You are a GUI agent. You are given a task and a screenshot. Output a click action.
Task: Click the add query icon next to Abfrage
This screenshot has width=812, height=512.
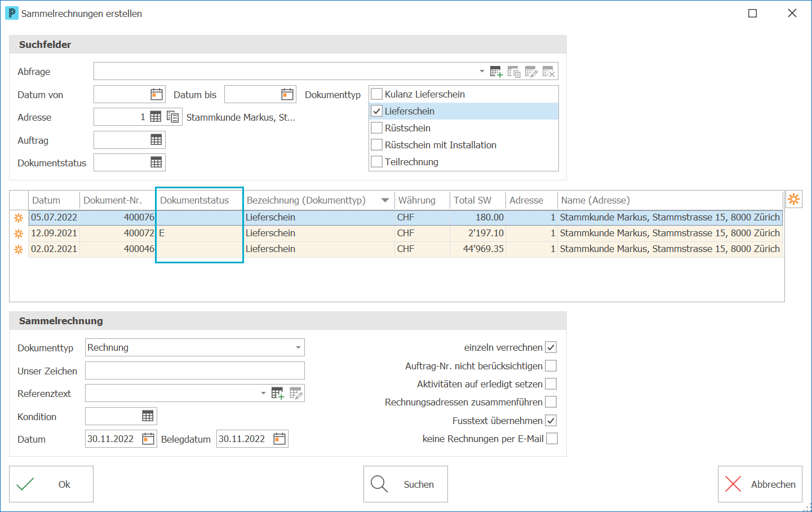496,72
